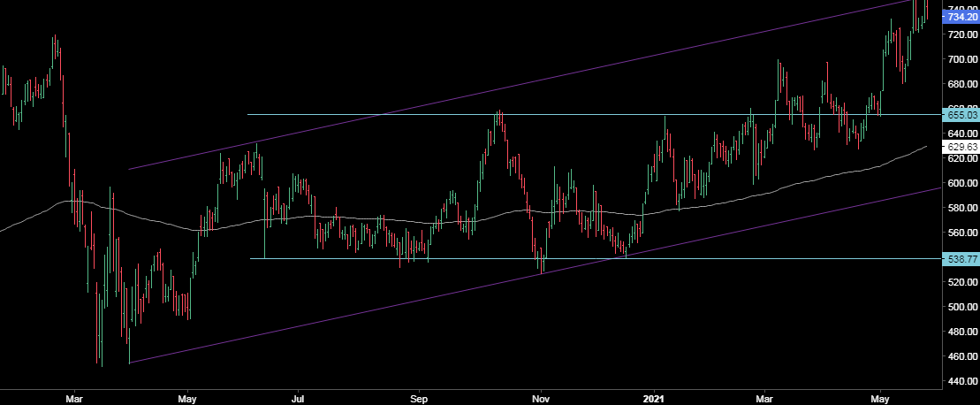Select the upper cyan horizontal resistance line
The image size is (980, 405).
[595, 114]
